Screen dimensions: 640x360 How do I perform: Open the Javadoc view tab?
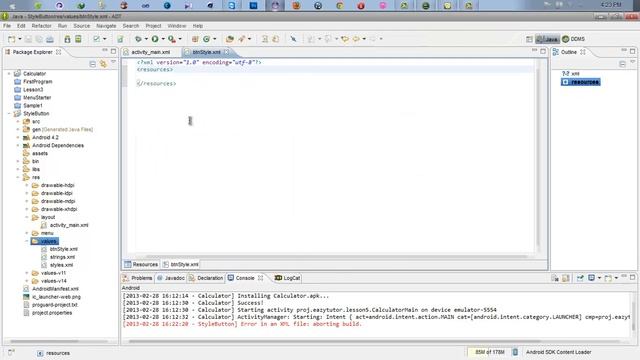[x=171, y=278]
